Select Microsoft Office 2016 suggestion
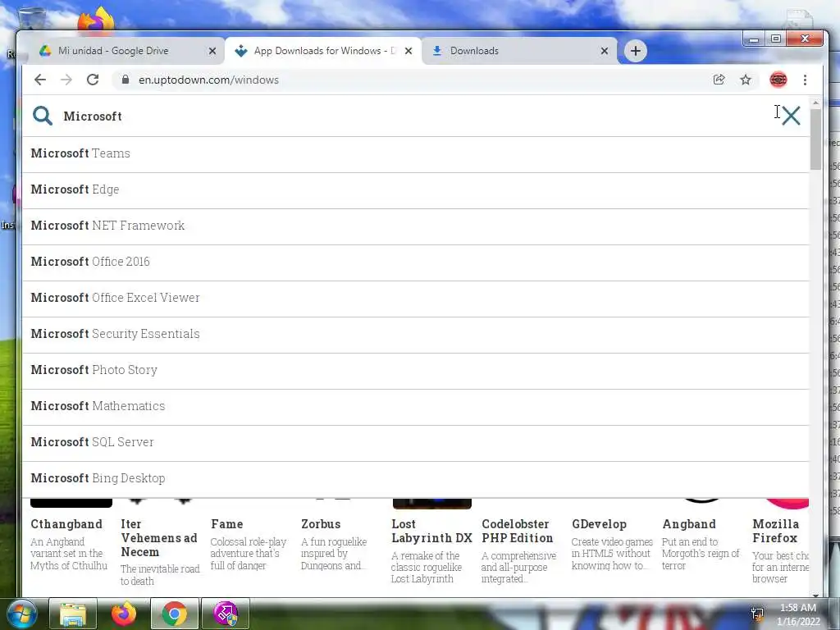Image resolution: width=840 pixels, height=630 pixels. [x=415, y=262]
